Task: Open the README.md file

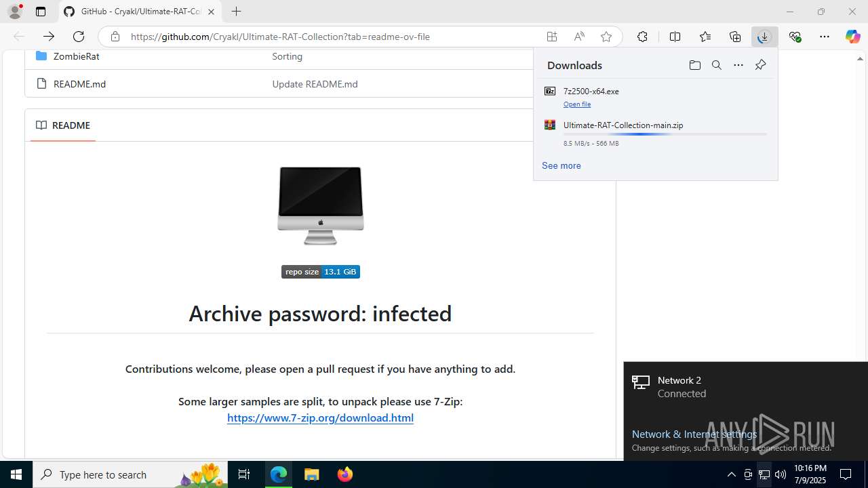Action: [x=79, y=84]
